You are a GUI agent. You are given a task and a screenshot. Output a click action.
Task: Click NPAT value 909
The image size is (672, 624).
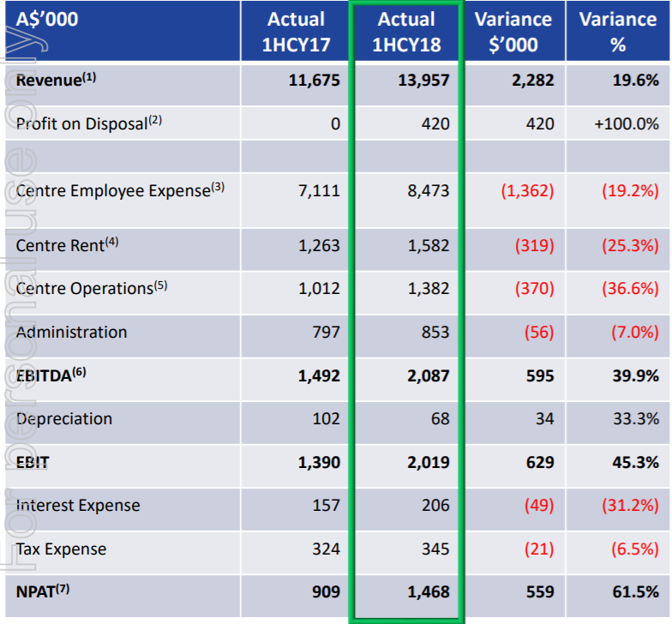click(x=326, y=591)
